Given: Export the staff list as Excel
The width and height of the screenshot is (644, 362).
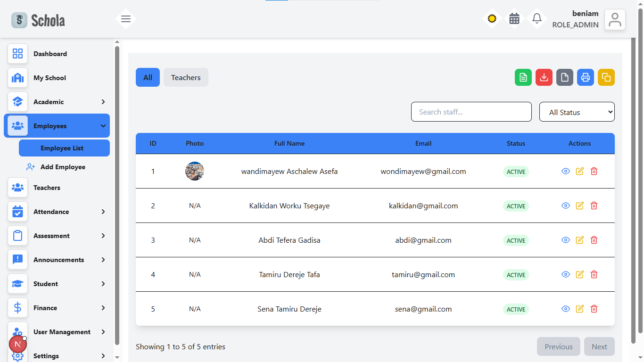Looking at the screenshot, I should 523,77.
